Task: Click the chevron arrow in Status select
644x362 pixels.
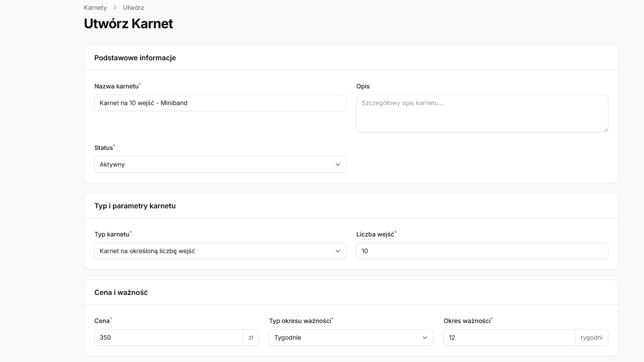Action: click(338, 164)
